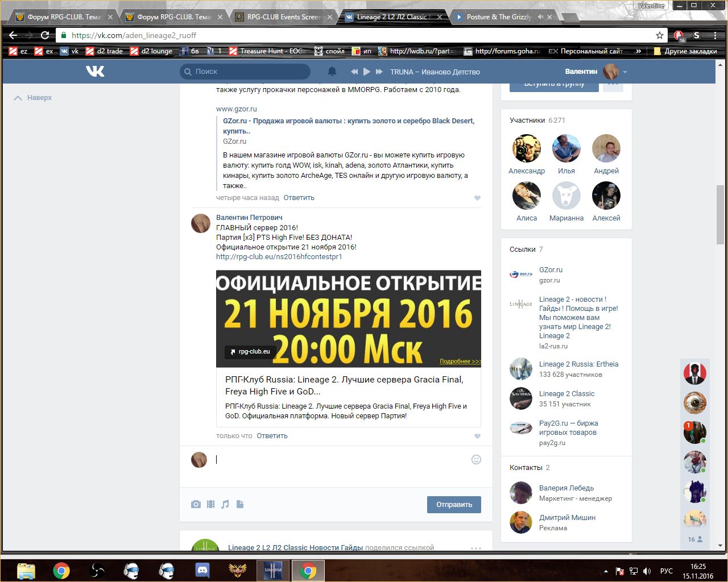
Task: Open the friends online counter 16
Action: point(695,539)
